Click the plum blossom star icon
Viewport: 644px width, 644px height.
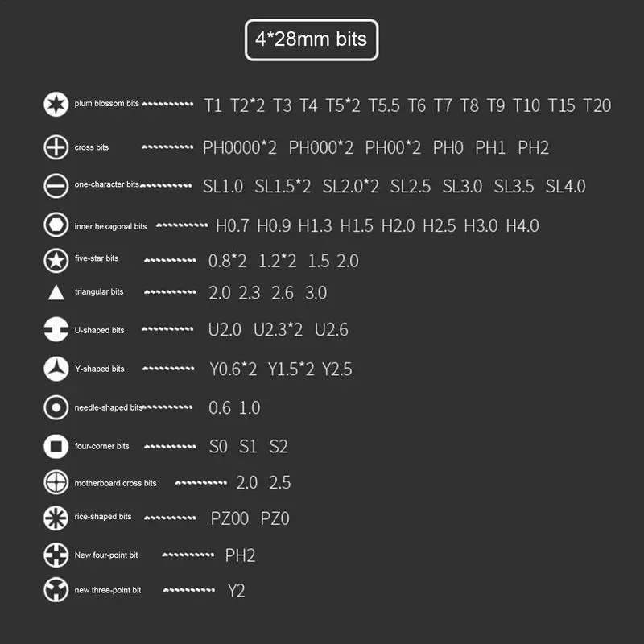point(56,105)
